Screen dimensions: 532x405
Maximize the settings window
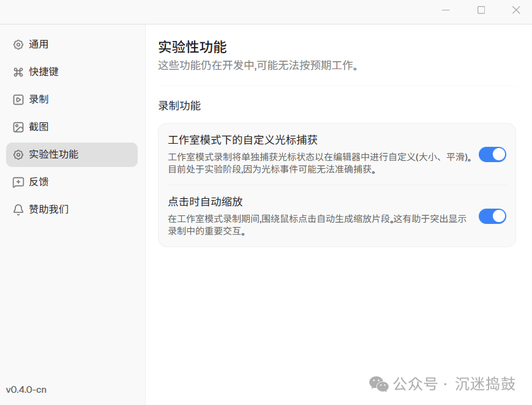point(481,10)
